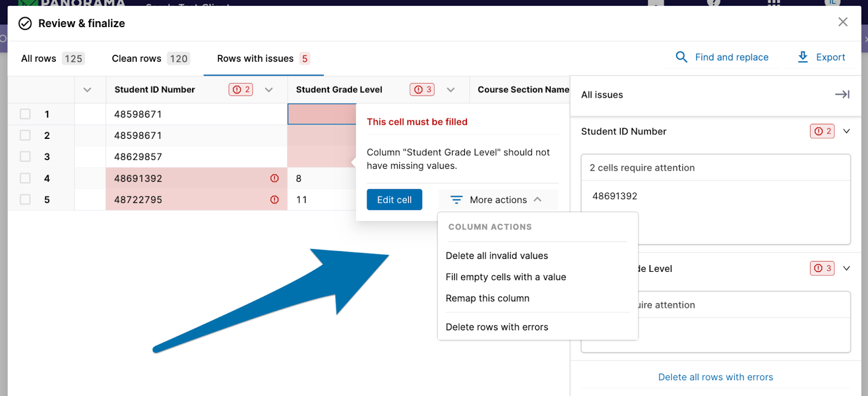Open Student ID Number column dropdown chevron
This screenshot has width=868, height=396.
click(269, 90)
